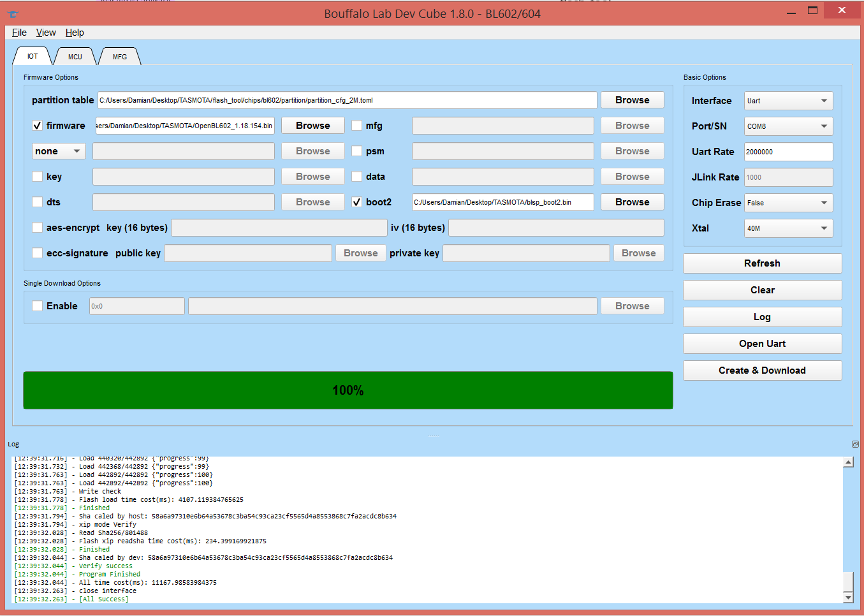Click the JLink Rate field showing 1000

(x=789, y=177)
